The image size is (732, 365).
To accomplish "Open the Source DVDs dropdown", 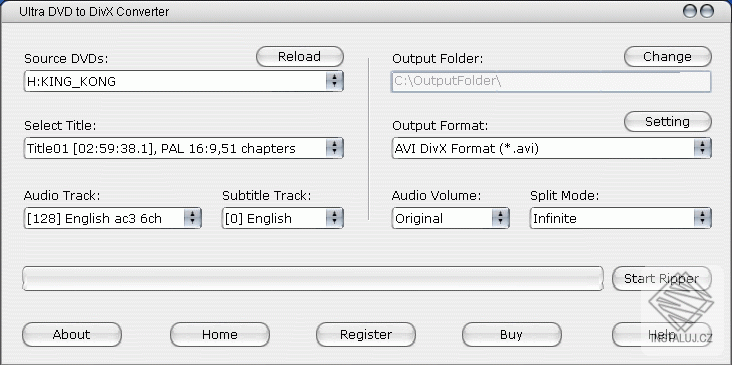I will (x=183, y=81).
